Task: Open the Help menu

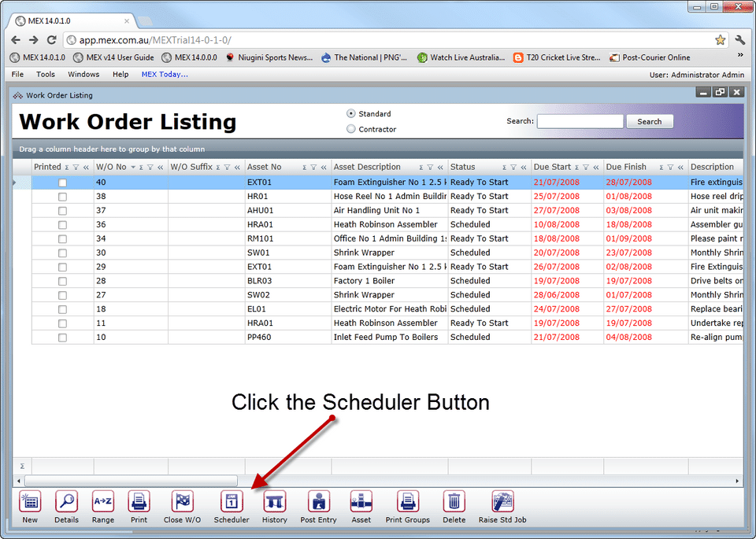Action: tap(120, 74)
